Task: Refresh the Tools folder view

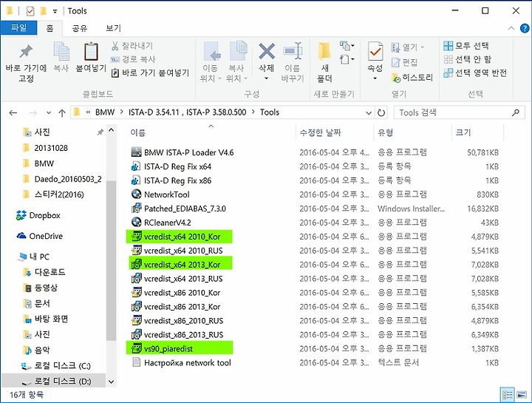Action: pos(381,112)
